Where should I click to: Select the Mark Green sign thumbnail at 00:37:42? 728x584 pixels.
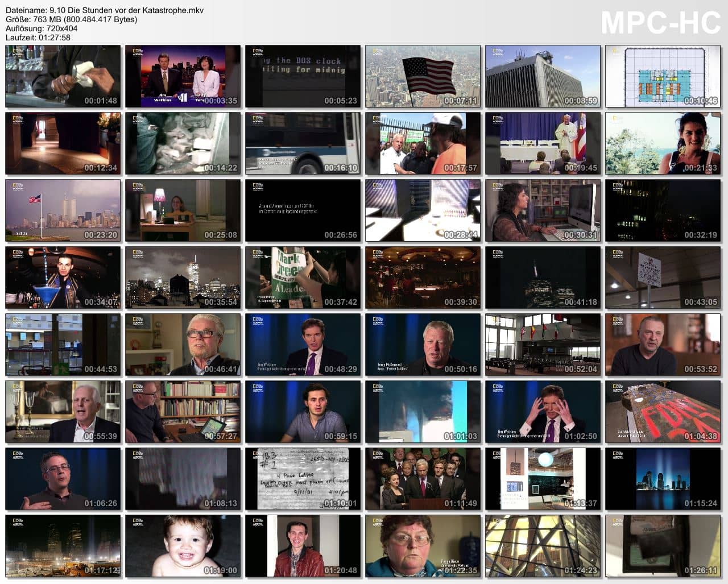(303, 277)
